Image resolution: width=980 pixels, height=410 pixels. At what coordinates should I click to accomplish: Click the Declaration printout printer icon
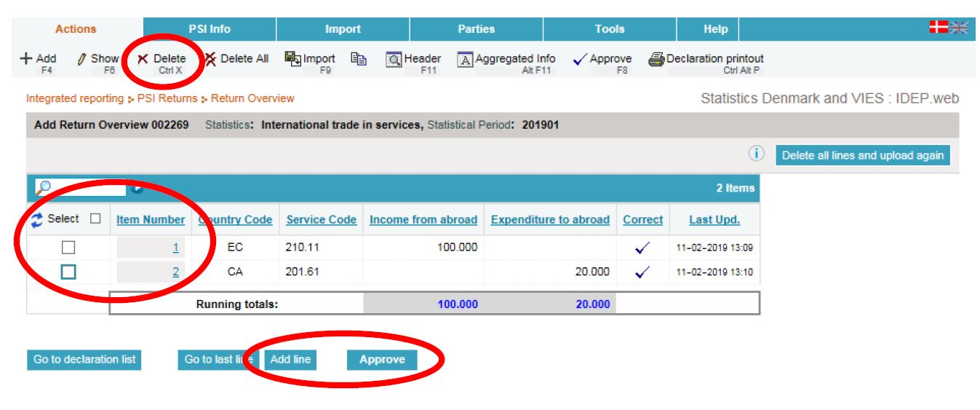(656, 60)
